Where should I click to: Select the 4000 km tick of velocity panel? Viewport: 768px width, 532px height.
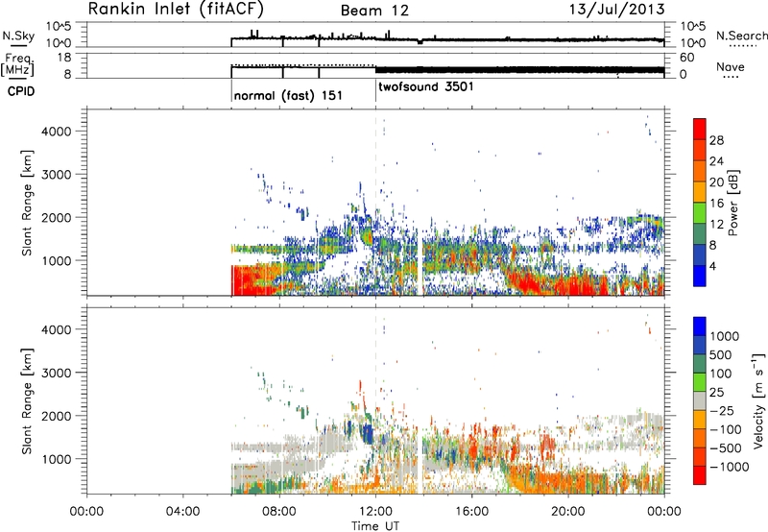[57, 329]
